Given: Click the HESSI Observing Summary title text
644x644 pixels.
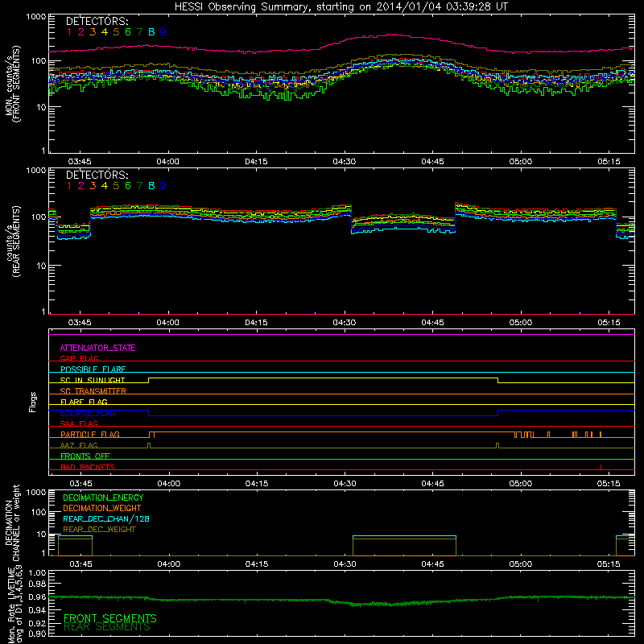Looking at the screenshot, I should [341, 7].
